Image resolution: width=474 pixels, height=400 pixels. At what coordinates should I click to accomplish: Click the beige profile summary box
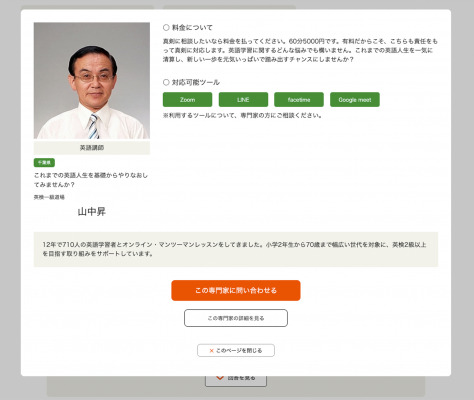(236, 249)
